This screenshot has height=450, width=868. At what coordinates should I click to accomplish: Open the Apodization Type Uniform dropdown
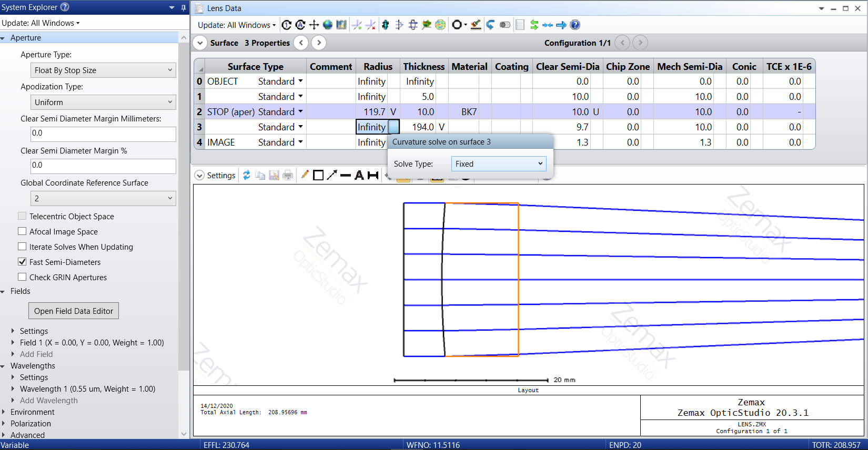click(x=103, y=103)
